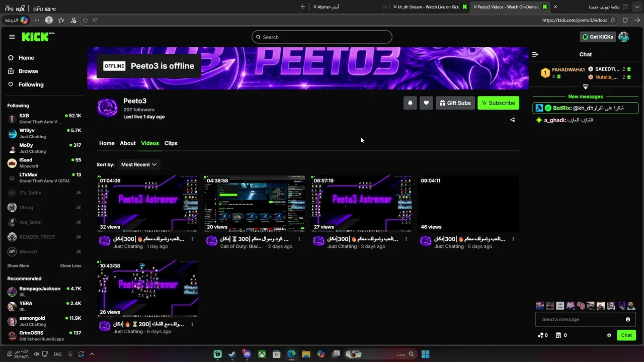
Task: Open the browser Copilot chat button
Action: (x=17, y=20)
